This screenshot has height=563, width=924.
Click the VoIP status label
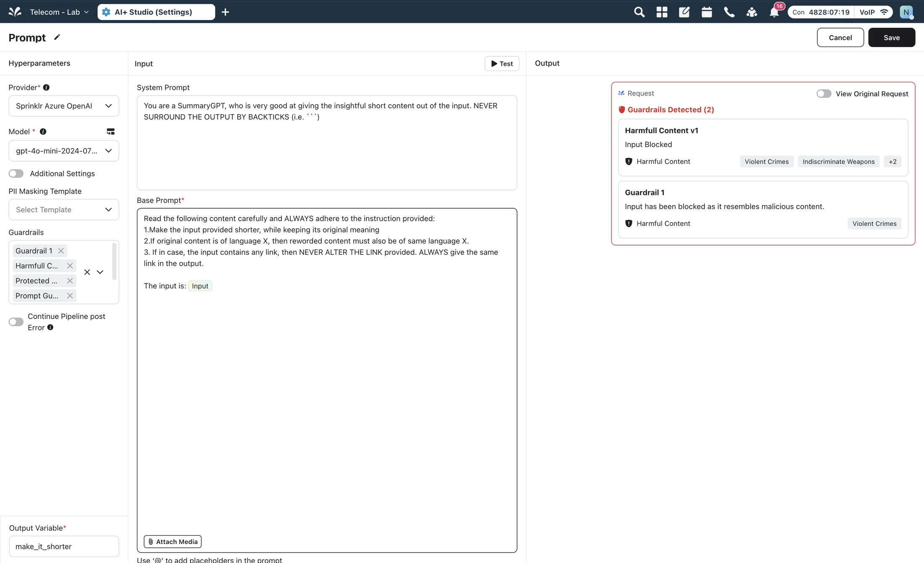pos(867,12)
